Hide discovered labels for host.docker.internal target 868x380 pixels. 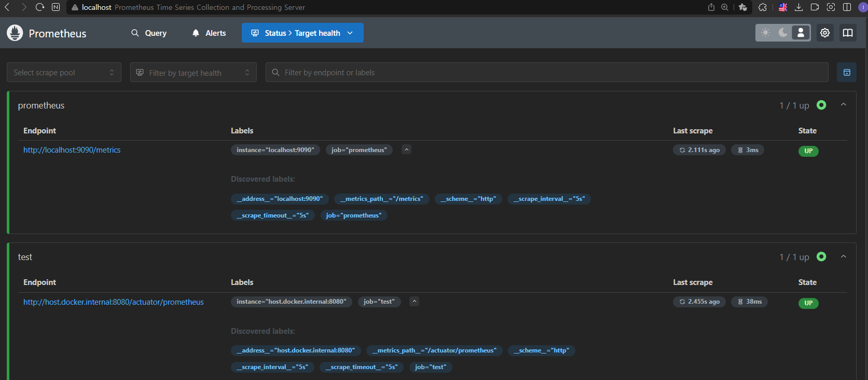pyautogui.click(x=414, y=301)
